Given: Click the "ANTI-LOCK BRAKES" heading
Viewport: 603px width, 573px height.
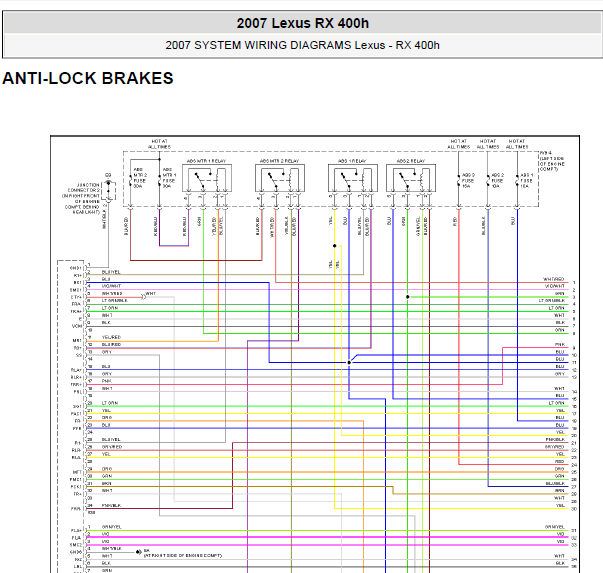Looking at the screenshot, I should point(88,78).
